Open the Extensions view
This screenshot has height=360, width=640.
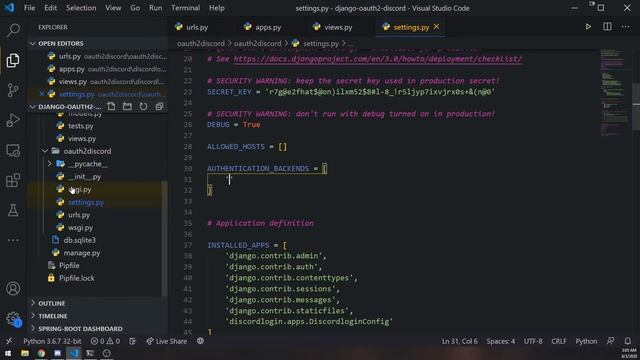(x=13, y=180)
